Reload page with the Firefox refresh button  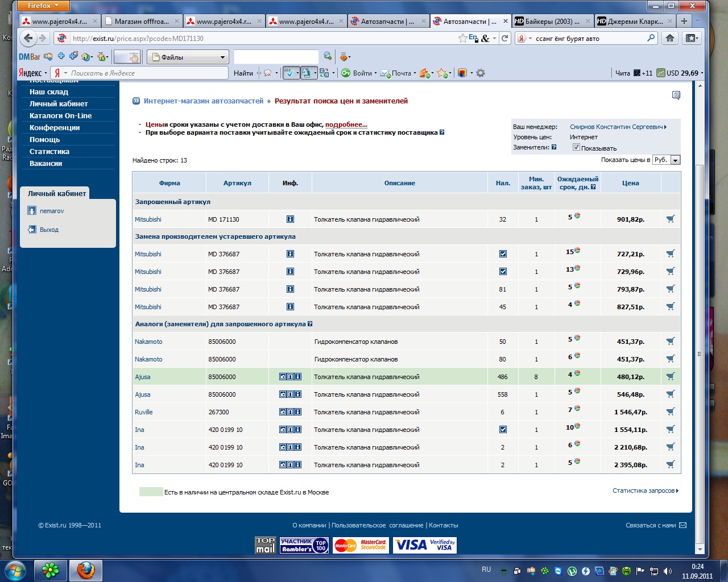[504, 38]
